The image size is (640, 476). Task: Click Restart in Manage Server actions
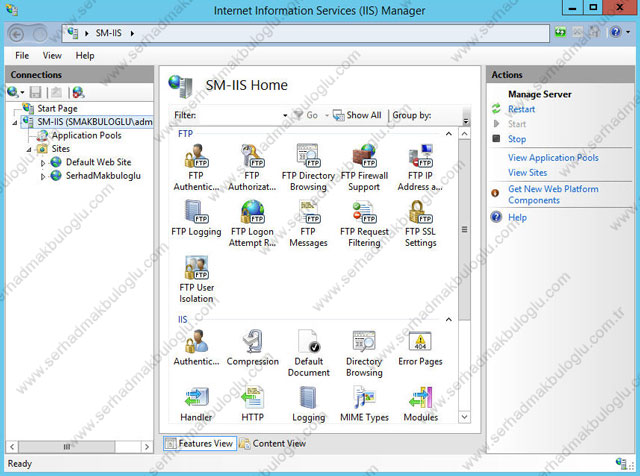point(521,109)
